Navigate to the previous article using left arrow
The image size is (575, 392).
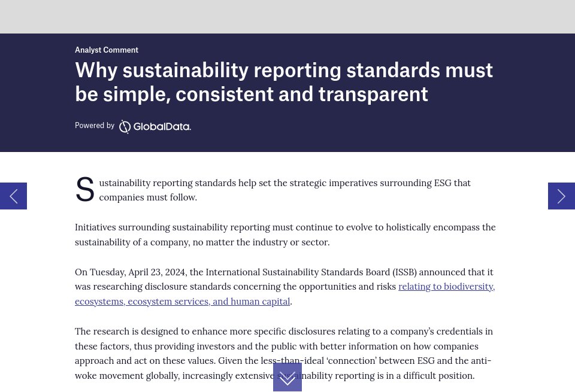pyautogui.click(x=13, y=196)
